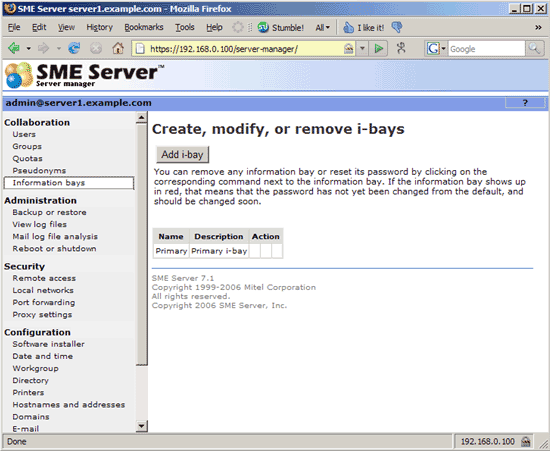Click the green Go arrow button
Image resolution: width=550 pixels, height=451 pixels.
pos(378,48)
